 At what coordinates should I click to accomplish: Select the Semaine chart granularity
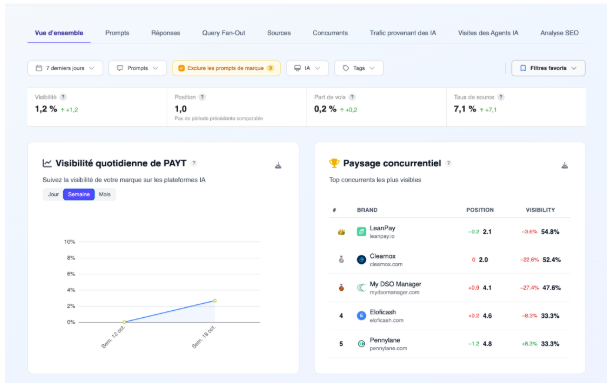(79, 194)
